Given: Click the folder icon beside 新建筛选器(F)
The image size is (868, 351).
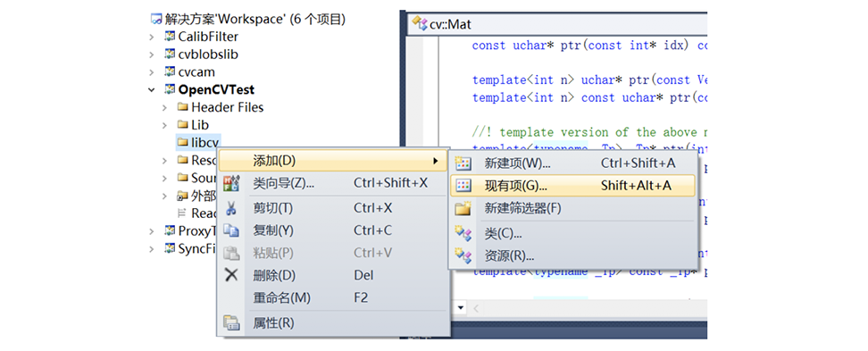Looking at the screenshot, I should click(x=463, y=209).
